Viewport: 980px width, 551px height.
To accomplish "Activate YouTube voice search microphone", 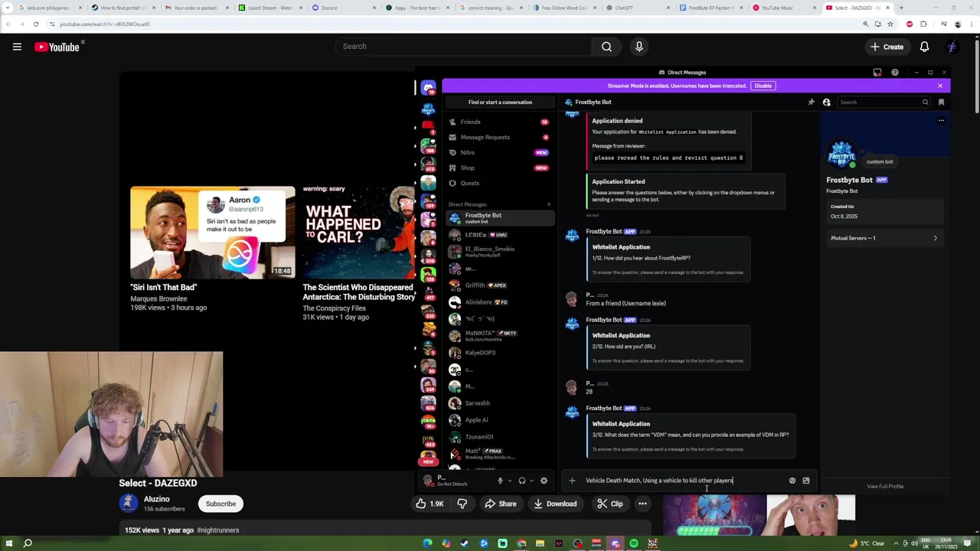I will tap(639, 47).
